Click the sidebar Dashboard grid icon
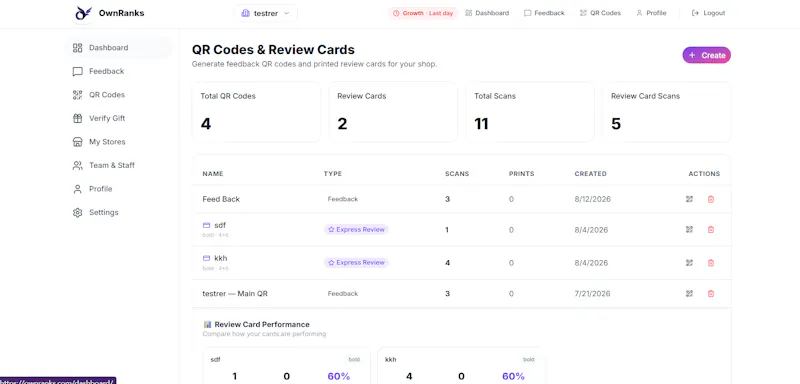The width and height of the screenshot is (800, 384). pyautogui.click(x=78, y=48)
